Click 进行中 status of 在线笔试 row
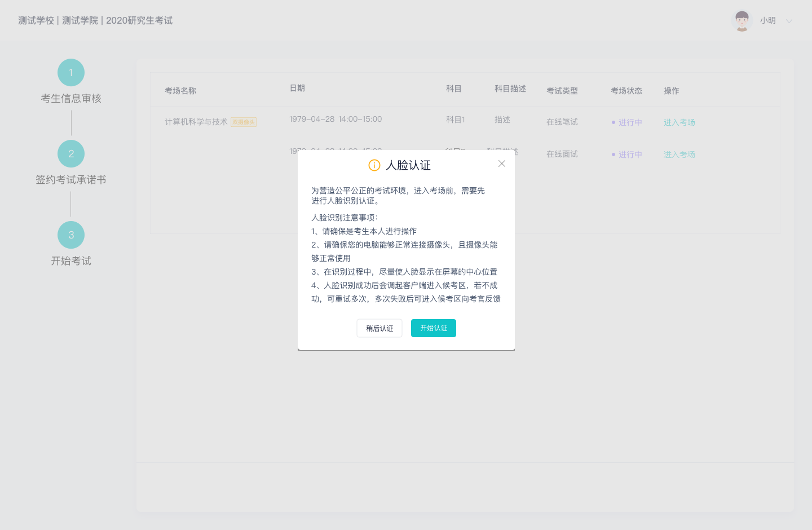The image size is (812, 530). pos(630,122)
